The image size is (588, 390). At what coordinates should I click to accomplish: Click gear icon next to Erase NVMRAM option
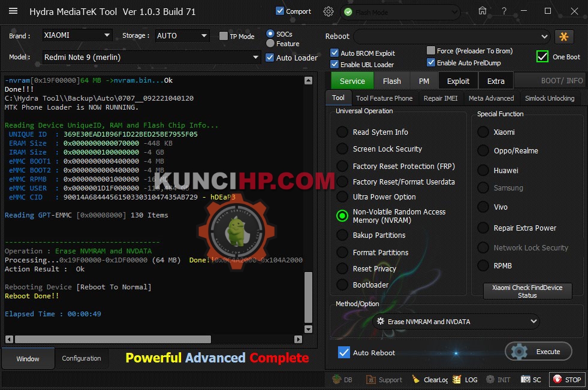pos(380,321)
